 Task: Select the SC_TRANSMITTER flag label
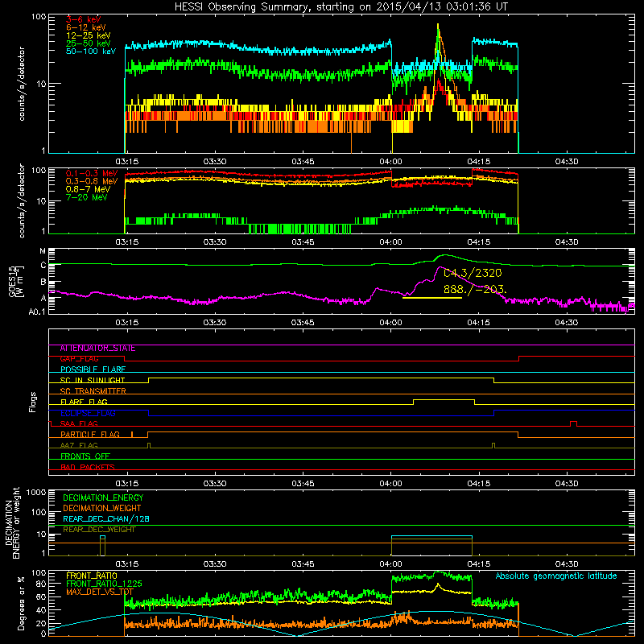93,391
